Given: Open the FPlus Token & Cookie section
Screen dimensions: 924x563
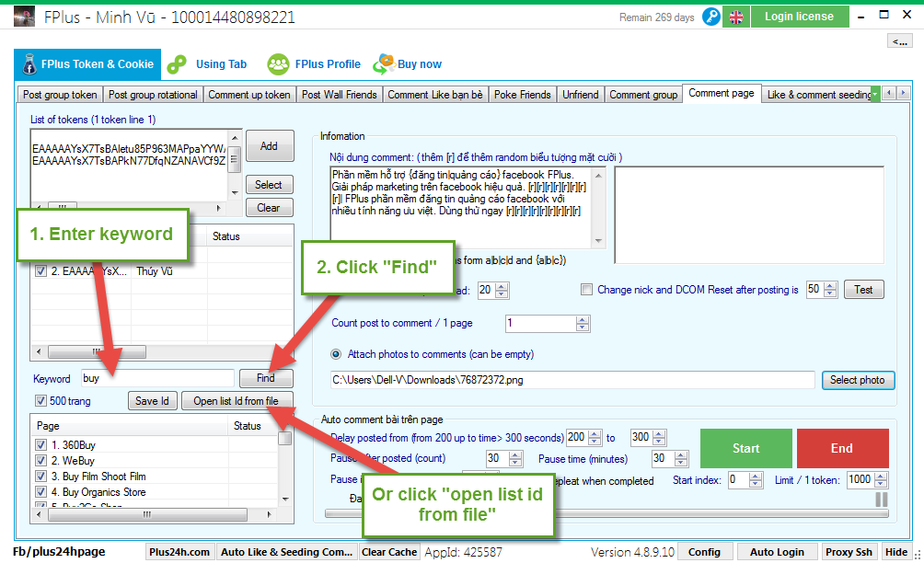Looking at the screenshot, I should pyautogui.click(x=87, y=64).
